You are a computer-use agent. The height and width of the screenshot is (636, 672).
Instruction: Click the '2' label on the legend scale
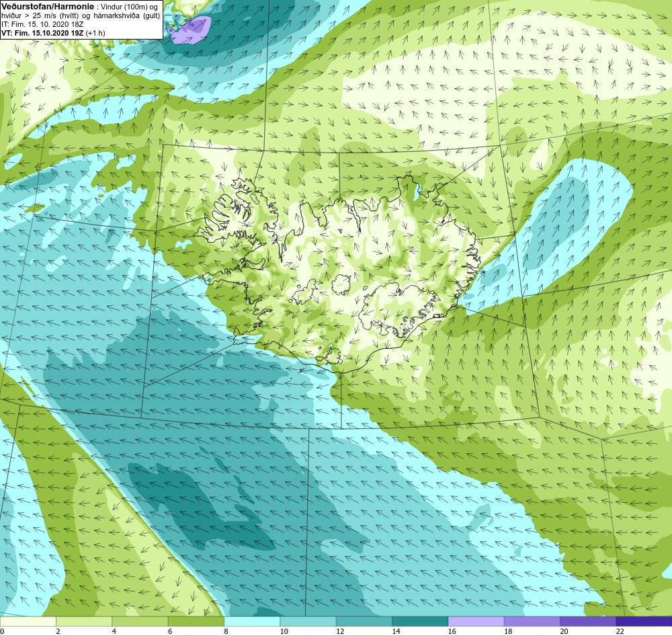coord(58,631)
